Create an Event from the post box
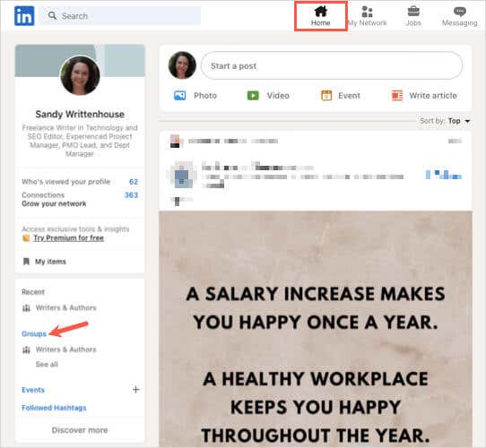 [x=341, y=96]
